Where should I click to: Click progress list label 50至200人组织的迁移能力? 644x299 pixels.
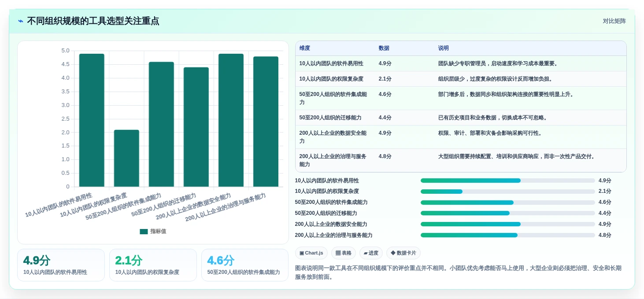coord(326,213)
